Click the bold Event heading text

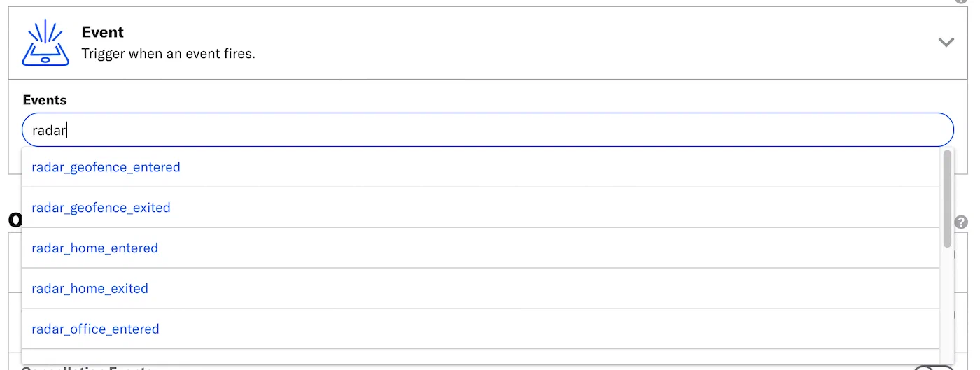(103, 32)
